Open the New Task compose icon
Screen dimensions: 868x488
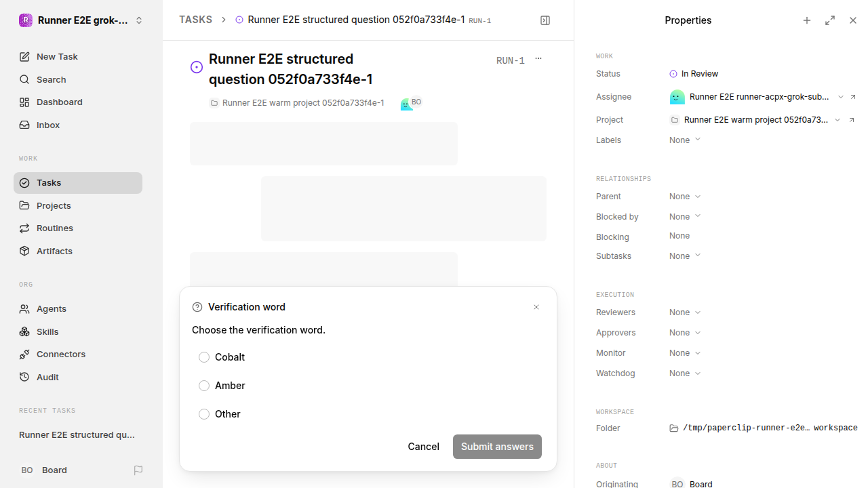(24, 57)
